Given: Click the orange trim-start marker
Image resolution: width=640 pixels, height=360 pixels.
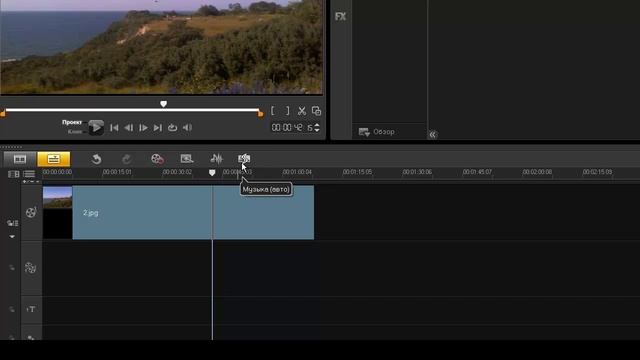Looking at the screenshot, I should [2, 114].
